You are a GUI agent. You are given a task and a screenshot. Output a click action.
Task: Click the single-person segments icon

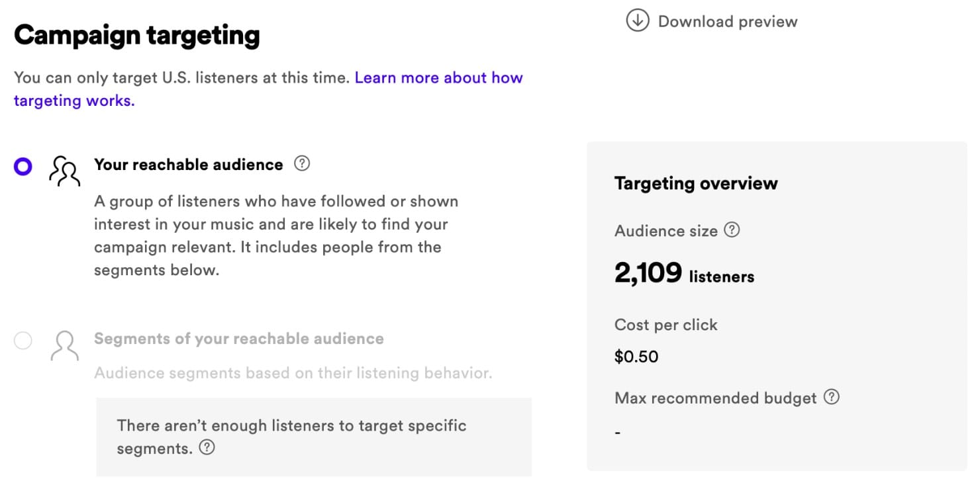(x=64, y=345)
